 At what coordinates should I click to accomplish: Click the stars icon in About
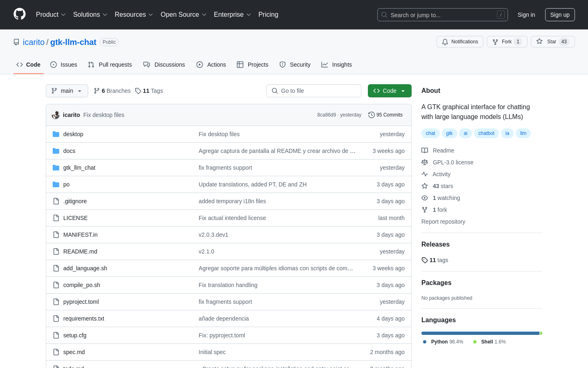425,186
